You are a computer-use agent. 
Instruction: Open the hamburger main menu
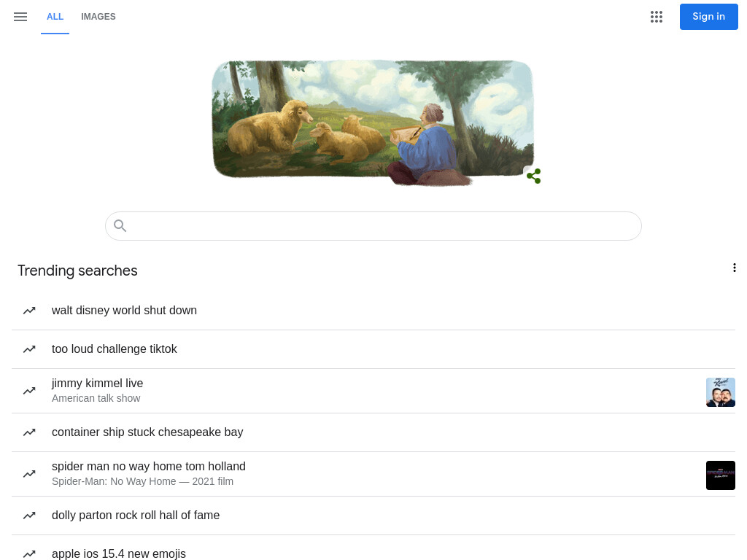click(20, 17)
